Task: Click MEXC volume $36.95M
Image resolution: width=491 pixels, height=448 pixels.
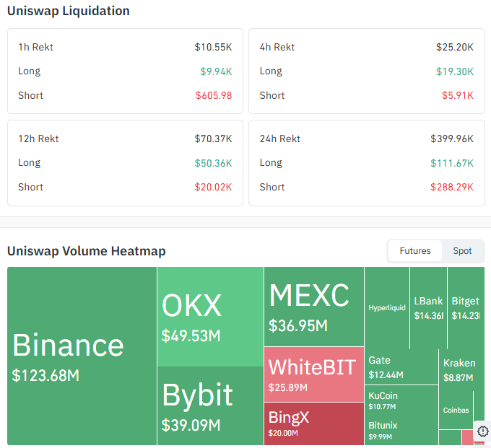Action: click(298, 325)
